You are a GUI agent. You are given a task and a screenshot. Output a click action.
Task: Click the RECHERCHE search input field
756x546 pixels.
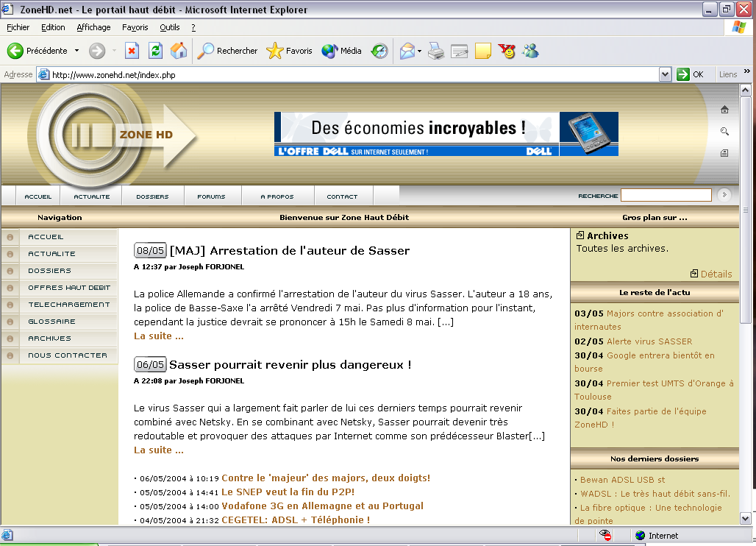click(666, 195)
